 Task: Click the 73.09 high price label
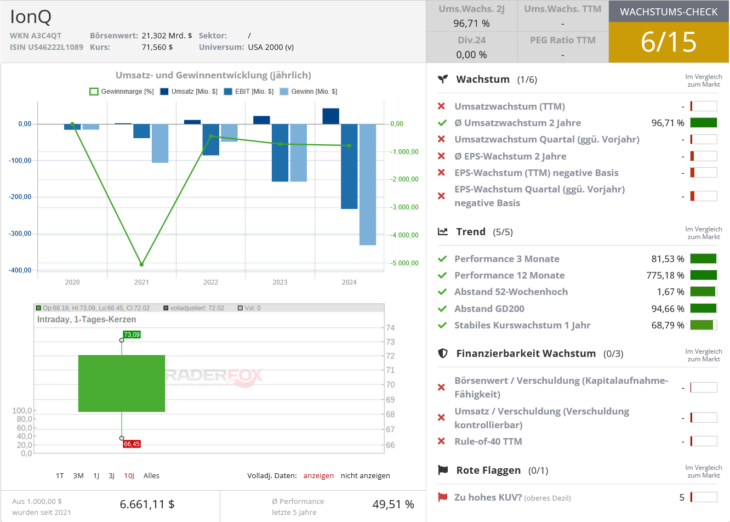pos(132,334)
